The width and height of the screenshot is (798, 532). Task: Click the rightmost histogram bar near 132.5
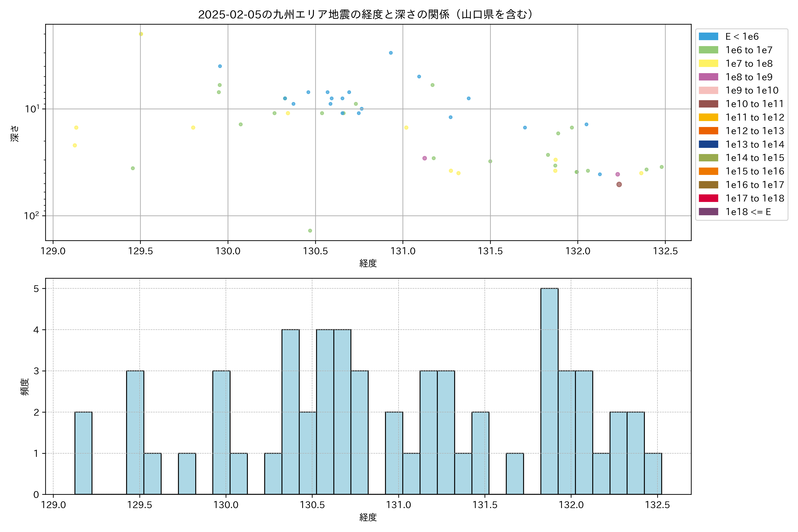click(x=653, y=474)
